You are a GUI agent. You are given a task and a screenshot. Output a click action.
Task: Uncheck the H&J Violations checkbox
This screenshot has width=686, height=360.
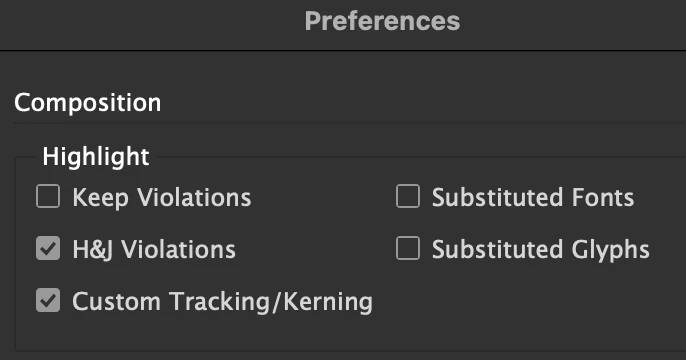coord(48,248)
